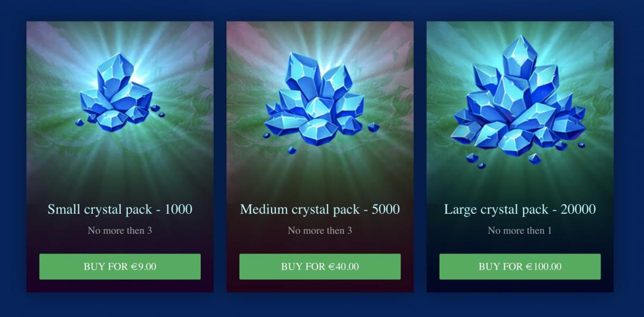Image resolution: width=644 pixels, height=317 pixels.
Task: Click the limit note under Medium crystal pack
Action: click(320, 230)
